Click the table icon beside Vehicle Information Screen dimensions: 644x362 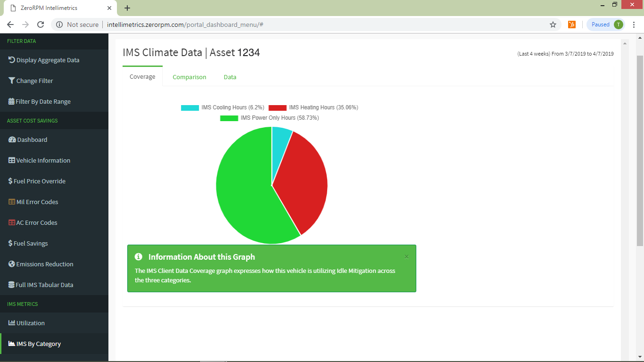[x=12, y=160]
